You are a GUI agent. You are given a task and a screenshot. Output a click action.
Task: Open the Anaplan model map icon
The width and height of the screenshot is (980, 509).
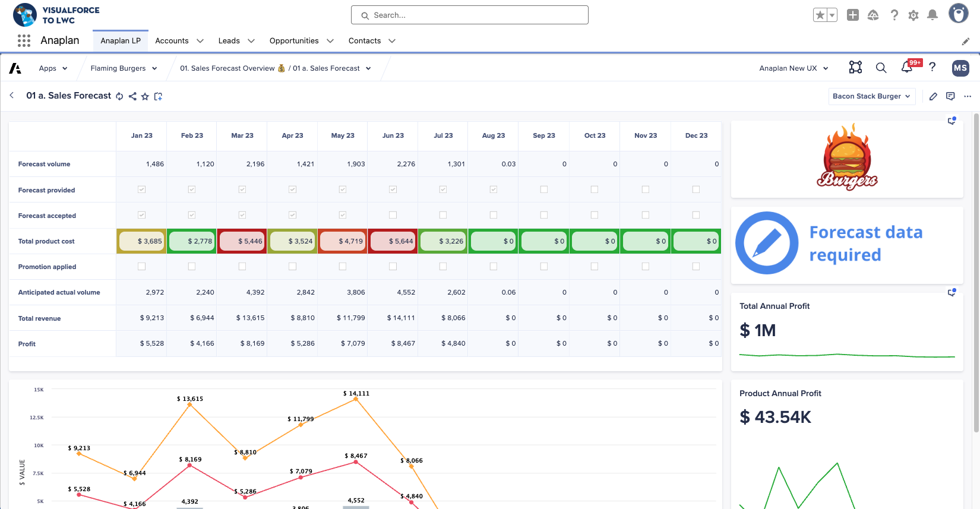[x=855, y=68]
